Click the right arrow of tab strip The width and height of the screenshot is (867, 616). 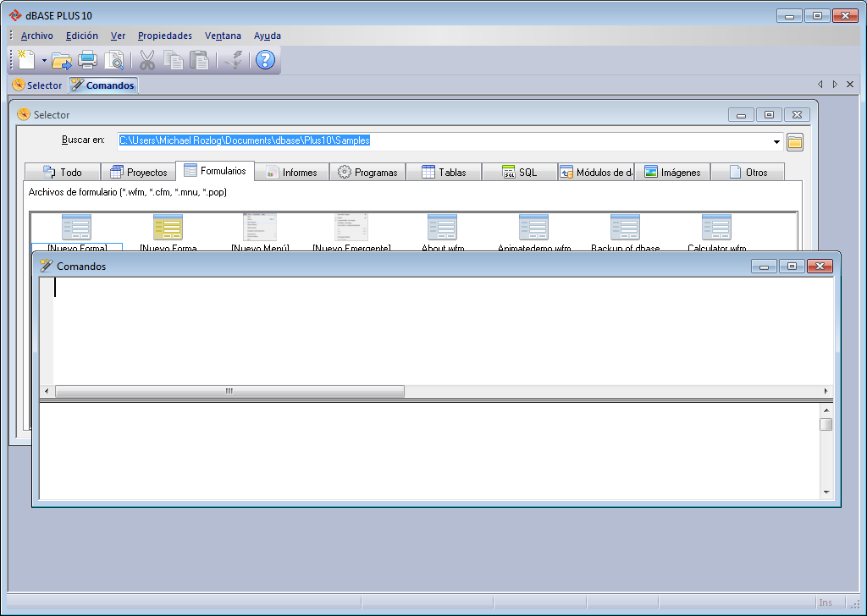click(835, 85)
